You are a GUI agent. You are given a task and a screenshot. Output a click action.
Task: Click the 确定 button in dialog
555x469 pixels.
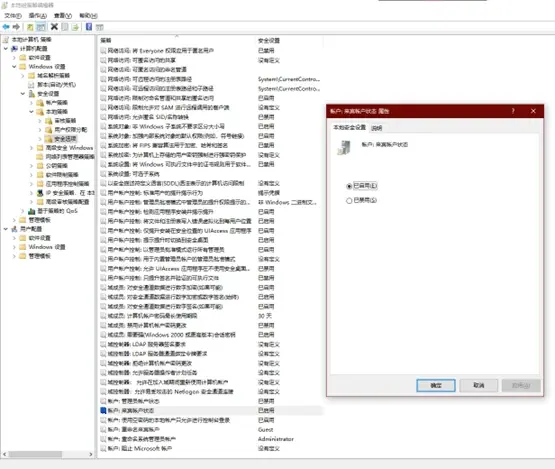[436, 385]
